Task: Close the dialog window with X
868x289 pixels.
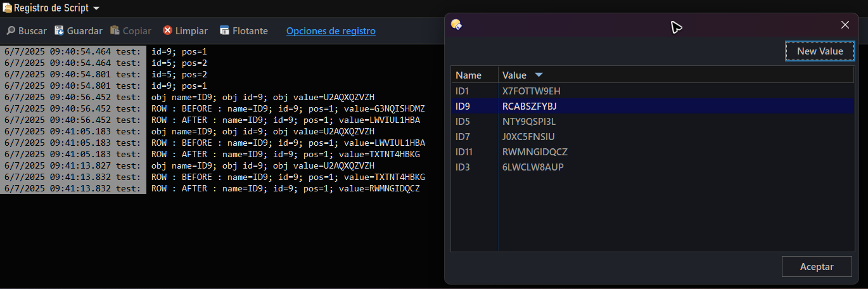Action: (x=845, y=25)
